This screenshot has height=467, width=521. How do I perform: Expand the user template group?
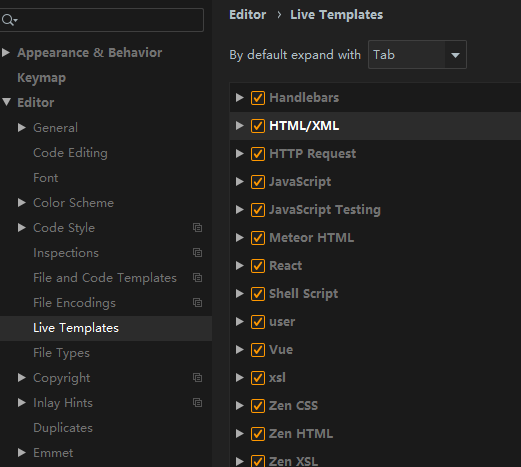tap(239, 321)
